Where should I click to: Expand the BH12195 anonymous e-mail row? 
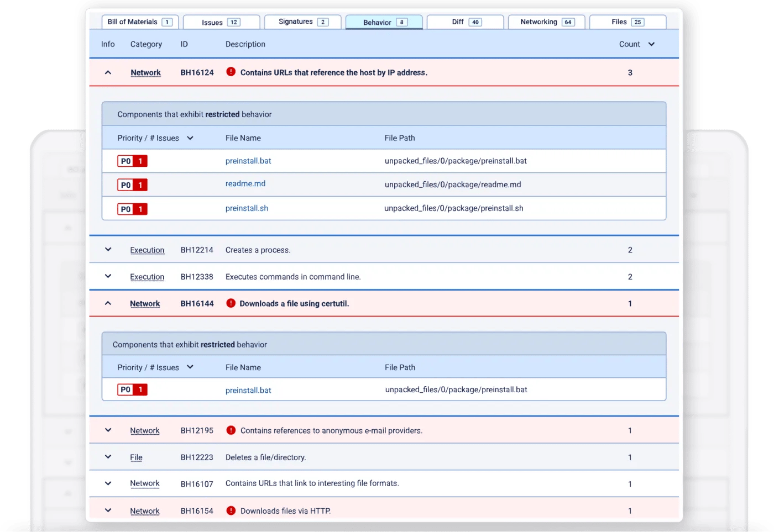pyautogui.click(x=108, y=430)
